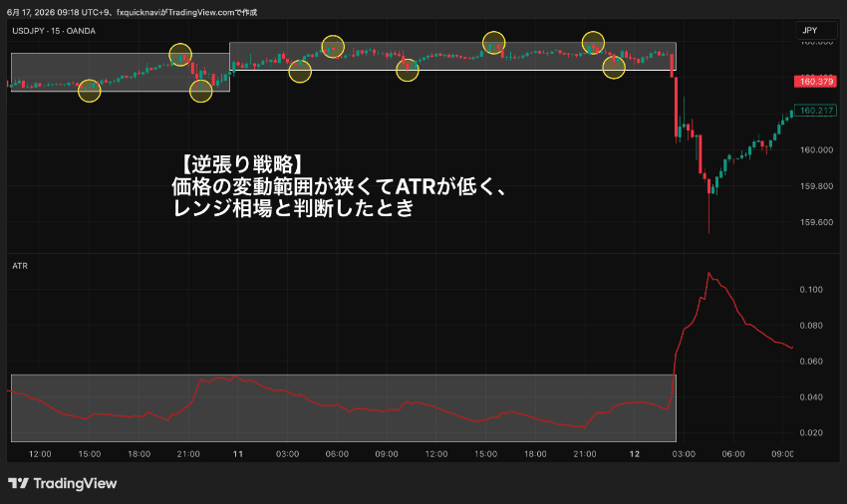
Task: Click the 0.040 ATR scale value
Action: tap(811, 397)
